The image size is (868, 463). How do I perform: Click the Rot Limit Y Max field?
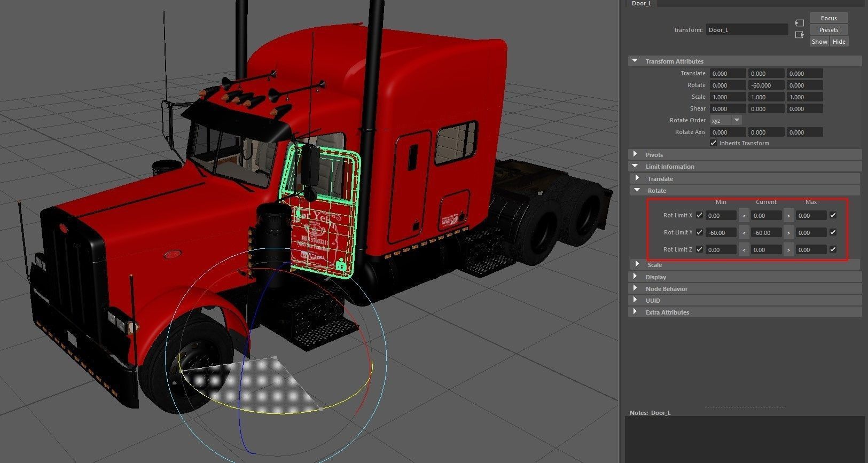pos(811,233)
